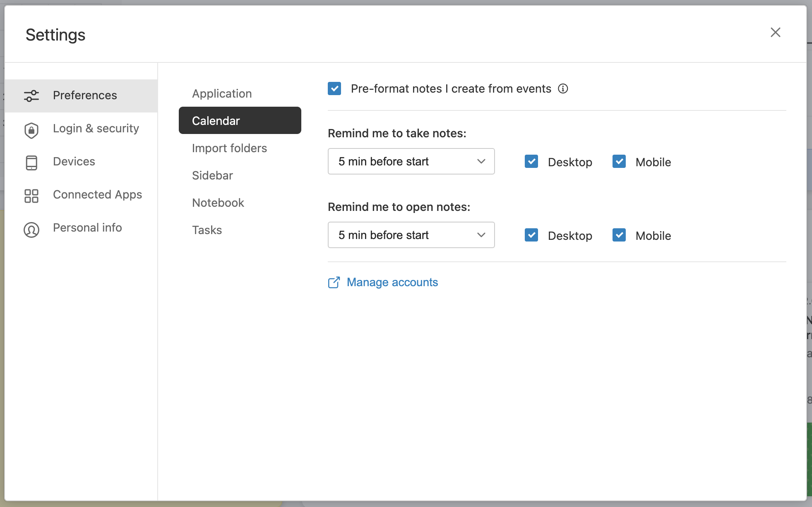Open the take notes reminder time dropdown

point(411,161)
